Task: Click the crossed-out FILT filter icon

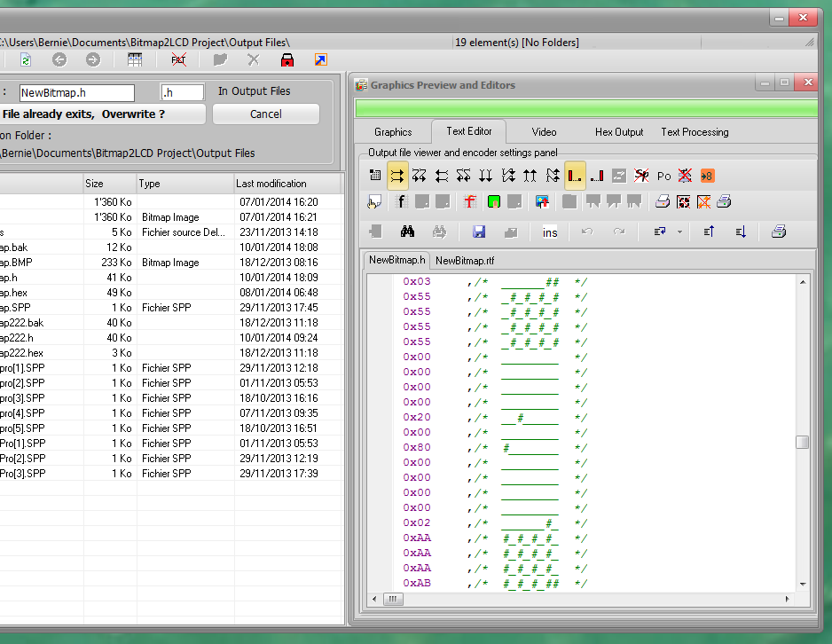Action: coord(178,60)
